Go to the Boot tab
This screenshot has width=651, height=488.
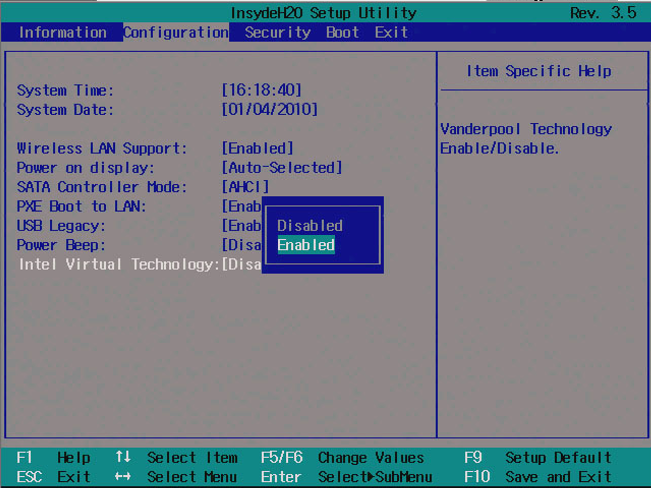tap(342, 32)
